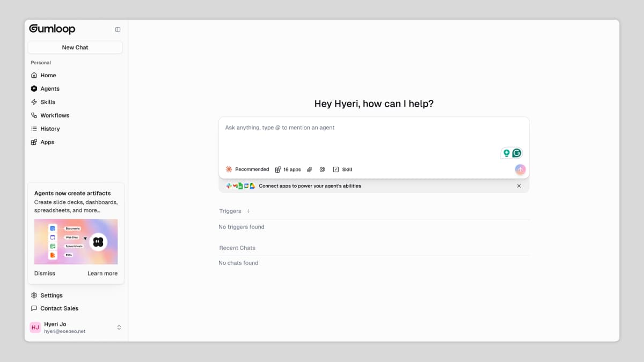Open the 16 apps picker

click(x=288, y=169)
